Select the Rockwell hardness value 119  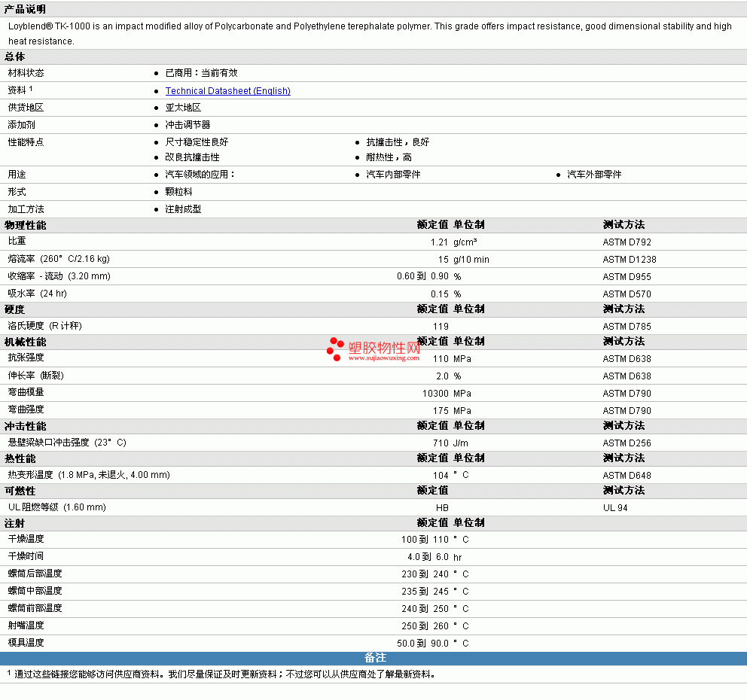coord(441,327)
